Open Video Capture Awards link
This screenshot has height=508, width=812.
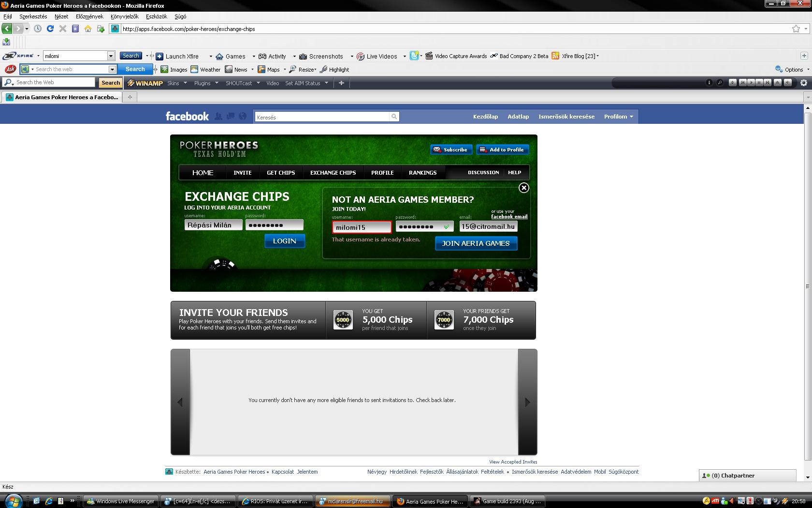[x=456, y=56]
